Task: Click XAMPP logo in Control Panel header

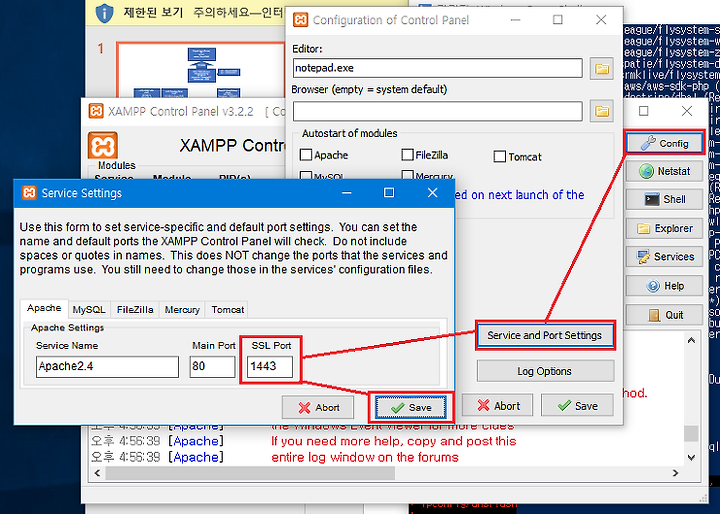Action: (103, 146)
